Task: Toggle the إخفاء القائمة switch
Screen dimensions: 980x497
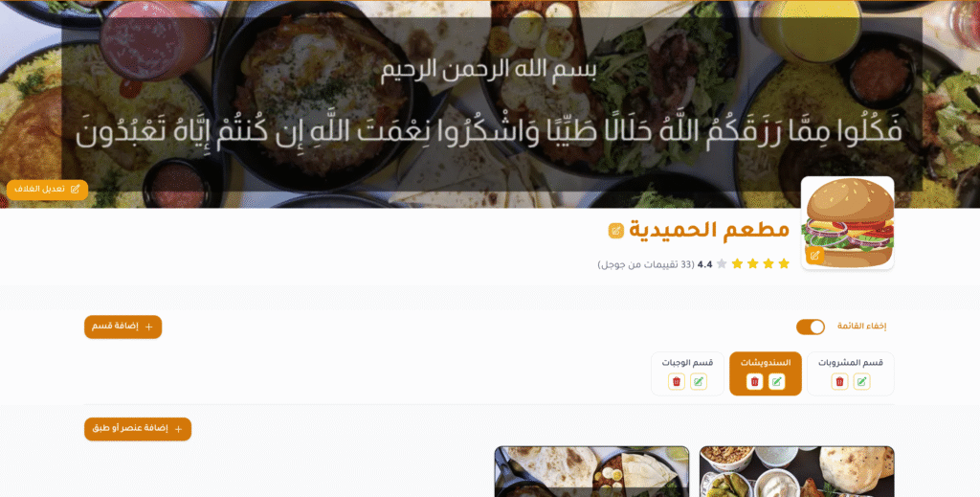Action: coord(810,327)
